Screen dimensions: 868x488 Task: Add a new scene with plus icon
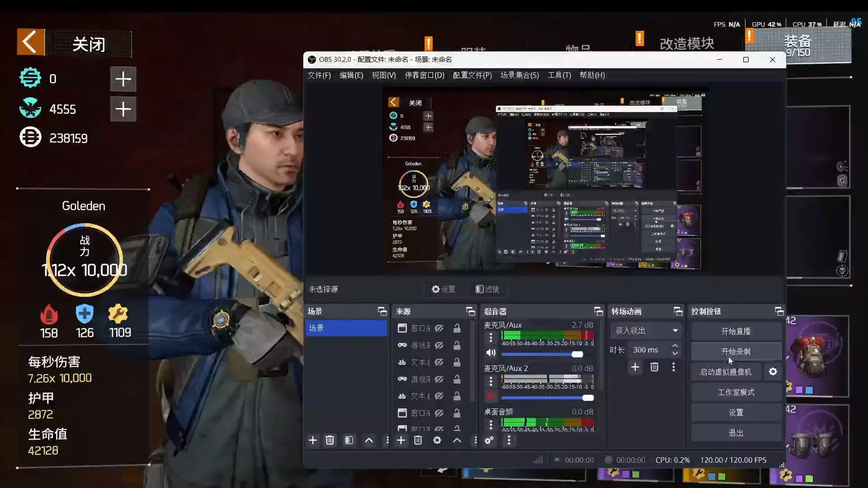312,441
